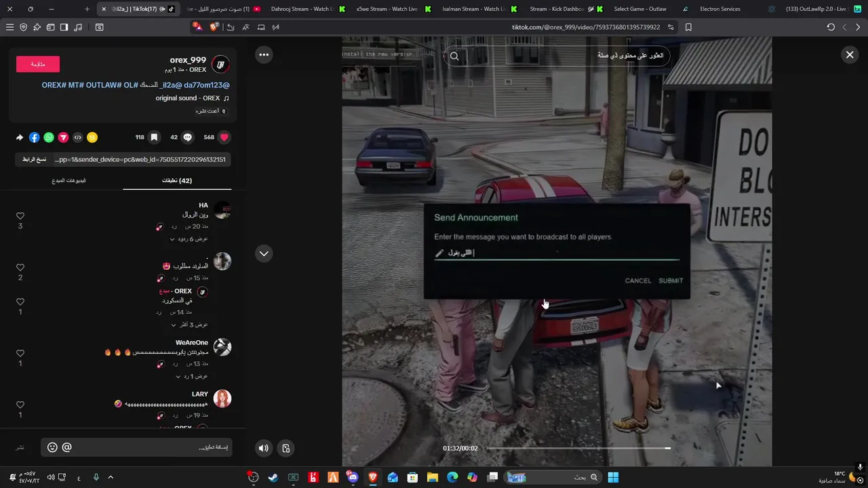Click the yellow repost icon
The image size is (868, 488).
point(92,138)
